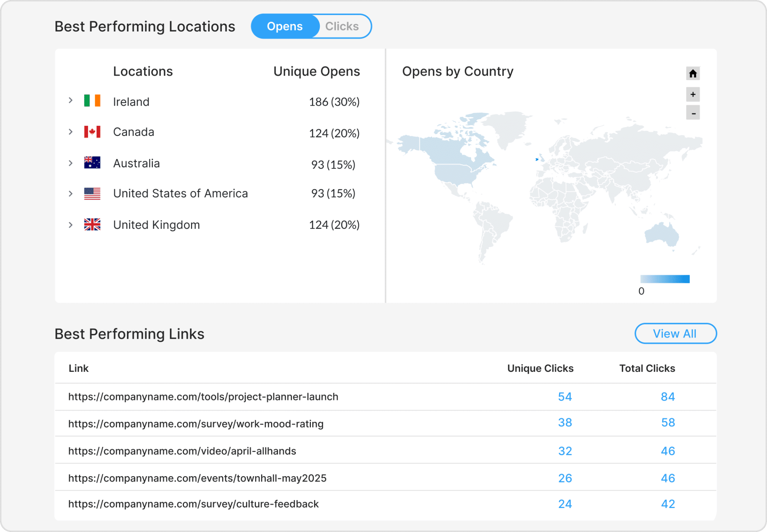Reset the map with the home icon
The image size is (767, 532).
click(693, 73)
